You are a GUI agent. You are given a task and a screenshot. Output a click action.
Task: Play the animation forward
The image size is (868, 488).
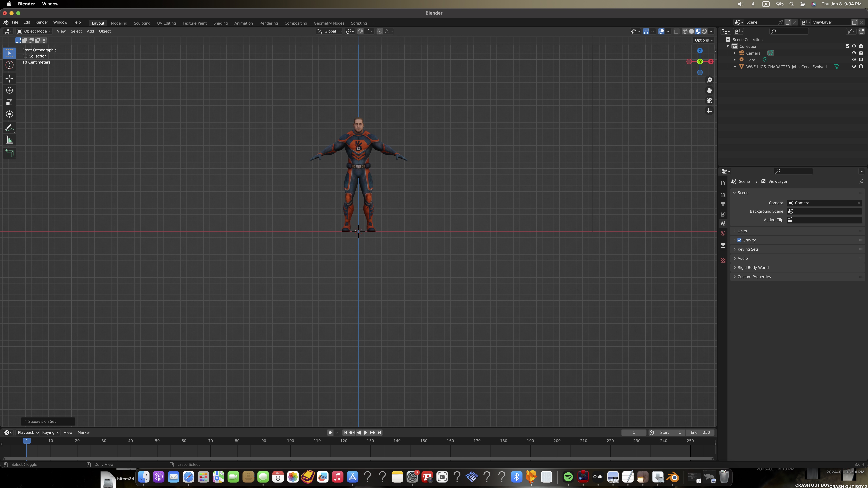point(366,432)
